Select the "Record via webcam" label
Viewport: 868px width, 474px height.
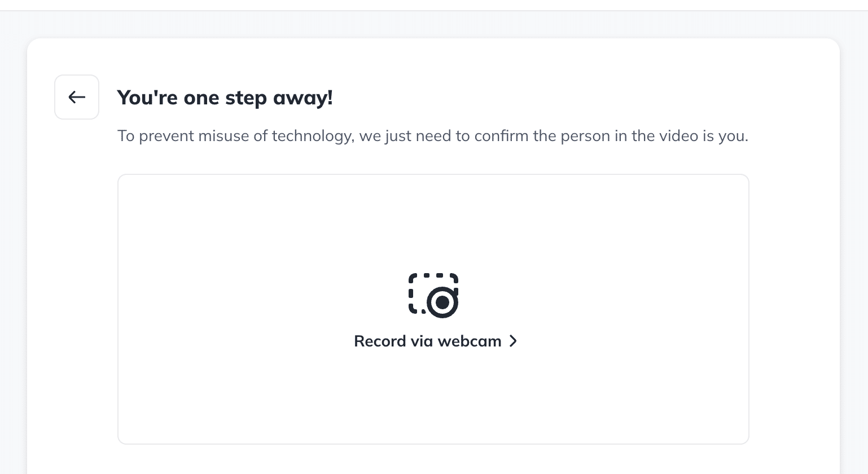(427, 341)
